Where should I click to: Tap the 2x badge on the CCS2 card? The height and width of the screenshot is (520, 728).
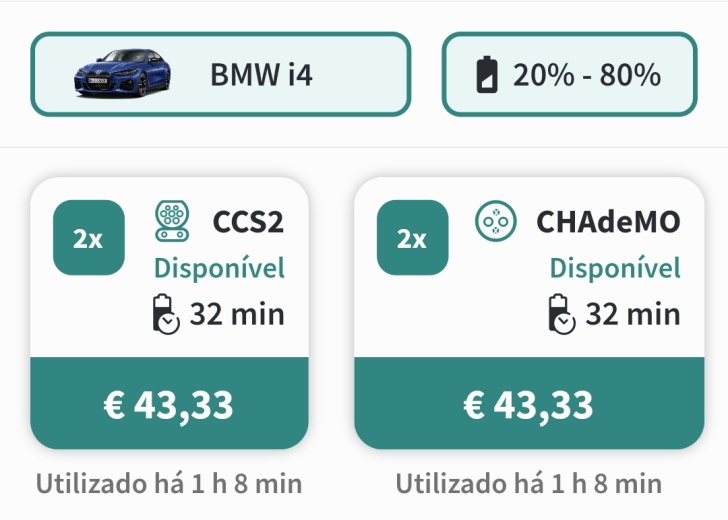tap(89, 238)
